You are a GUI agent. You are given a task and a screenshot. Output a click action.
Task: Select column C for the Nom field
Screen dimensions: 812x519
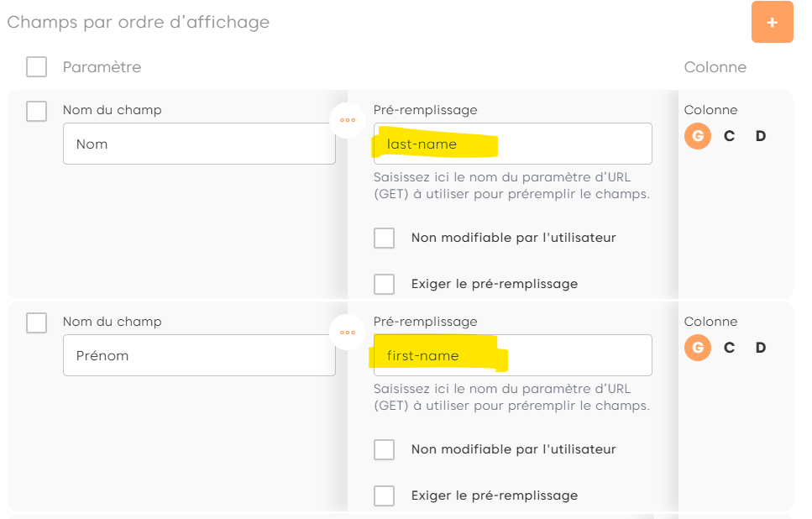tap(729, 136)
